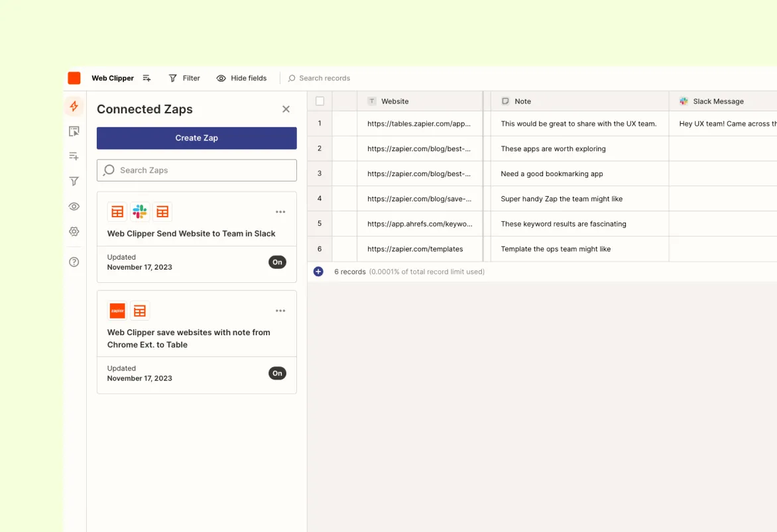Open options menu on Chrome Ext. to Table Zap

[280, 310]
